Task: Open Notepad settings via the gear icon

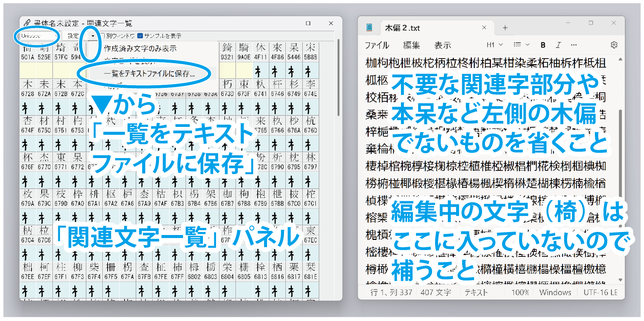Action: [x=614, y=45]
